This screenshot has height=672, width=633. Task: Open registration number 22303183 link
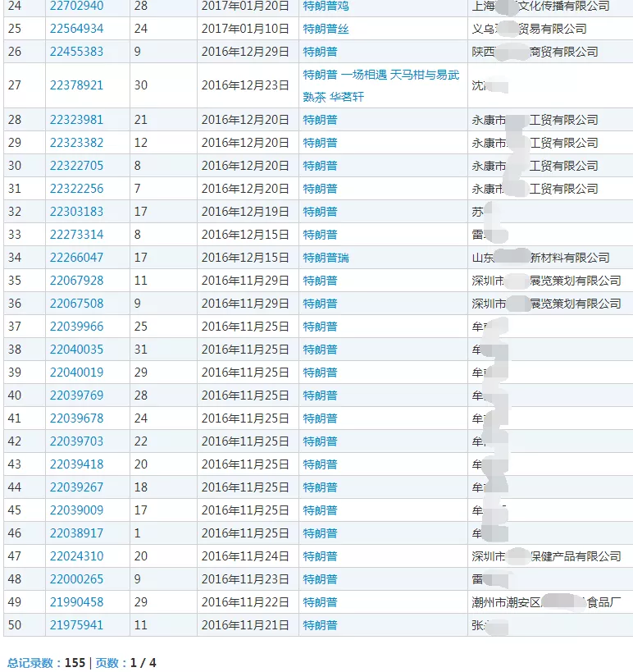click(x=76, y=212)
